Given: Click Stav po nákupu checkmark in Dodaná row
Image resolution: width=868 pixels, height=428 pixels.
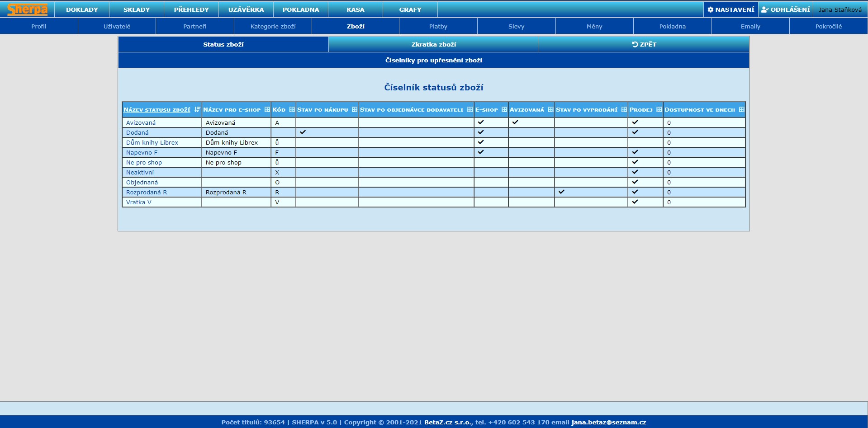Looking at the screenshot, I should coord(303,132).
